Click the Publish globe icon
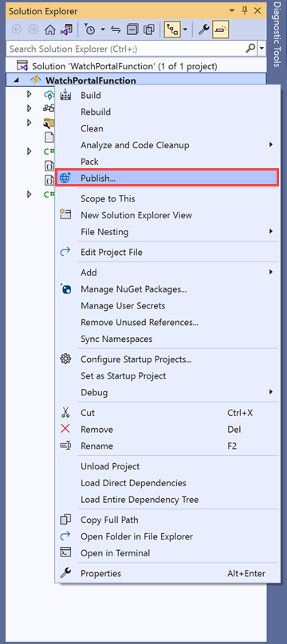Viewport: 287px width, 644px height. pyautogui.click(x=65, y=179)
